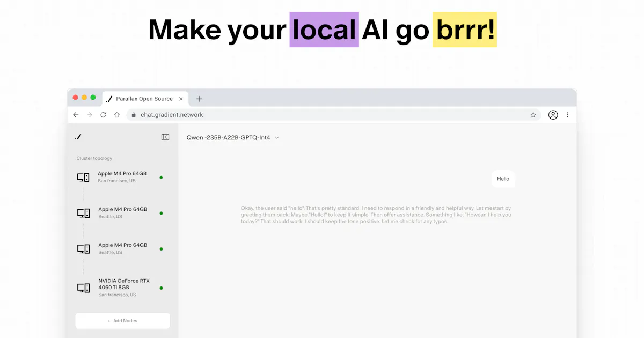Click the yellow minimize window button
Viewport: 644px width, 338px height.
coord(84,98)
